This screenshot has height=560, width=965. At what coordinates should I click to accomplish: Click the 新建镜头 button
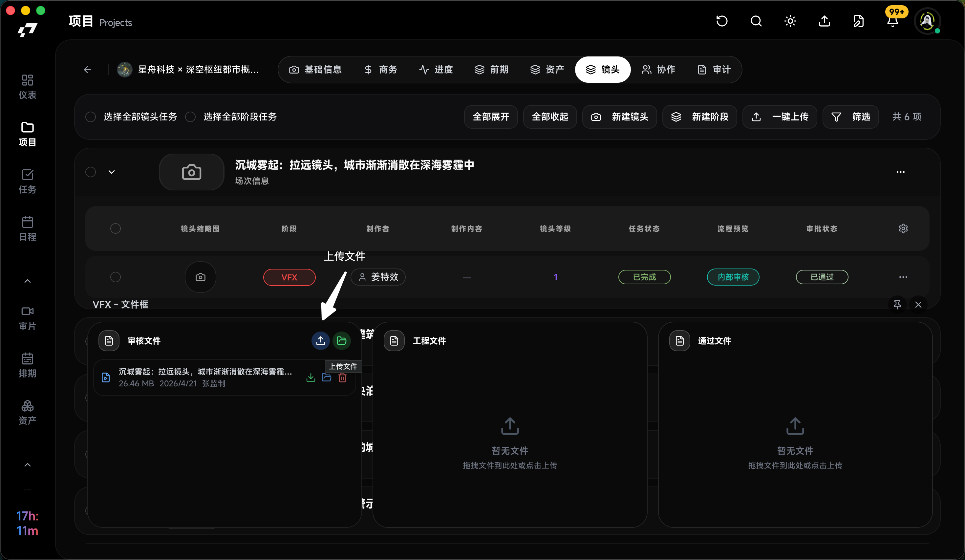[620, 117]
